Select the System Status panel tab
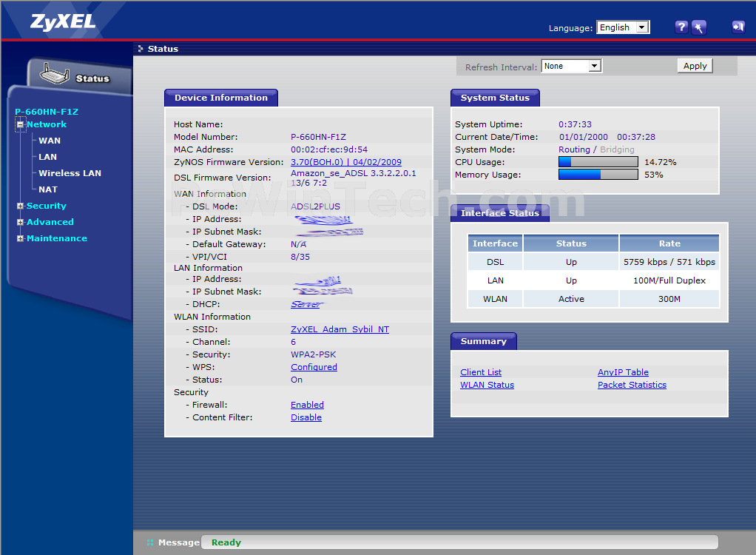The height and width of the screenshot is (555, 756). (495, 98)
